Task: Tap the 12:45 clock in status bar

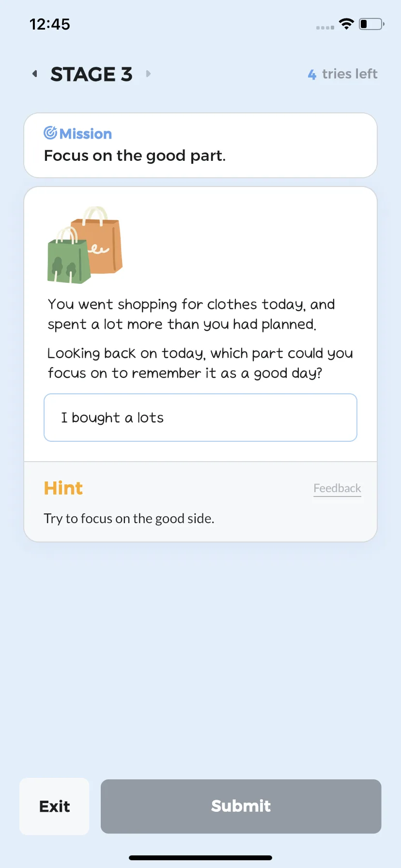Action: (x=50, y=24)
